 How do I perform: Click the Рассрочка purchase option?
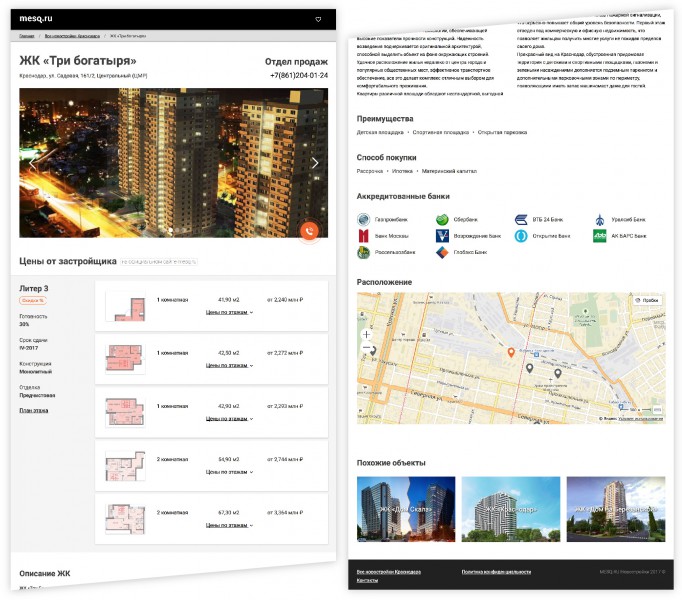pyautogui.click(x=370, y=171)
